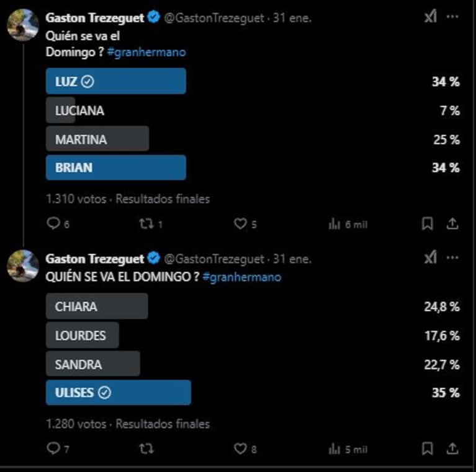Bookmark the second poll tweet
The height and width of the screenshot is (472, 476).
point(428,448)
